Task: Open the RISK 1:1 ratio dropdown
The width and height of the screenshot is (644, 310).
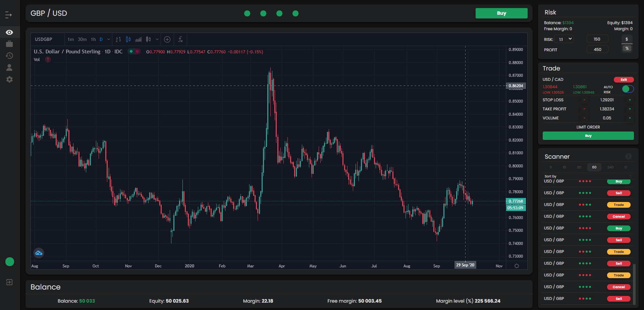Action: click(564, 39)
